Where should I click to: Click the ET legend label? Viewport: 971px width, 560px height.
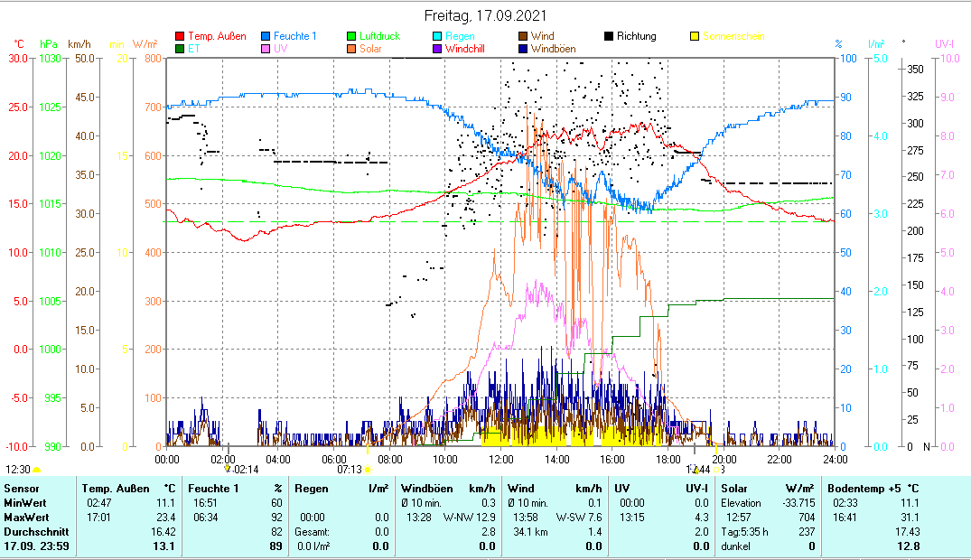coord(192,49)
